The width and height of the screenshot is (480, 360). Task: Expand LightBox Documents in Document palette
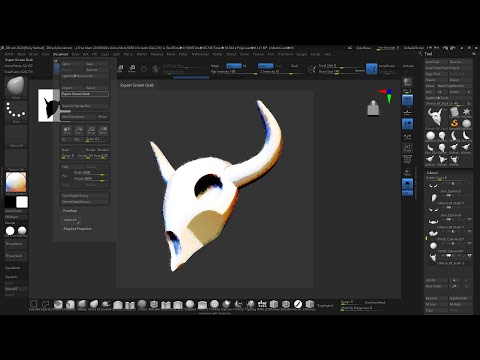(x=85, y=76)
